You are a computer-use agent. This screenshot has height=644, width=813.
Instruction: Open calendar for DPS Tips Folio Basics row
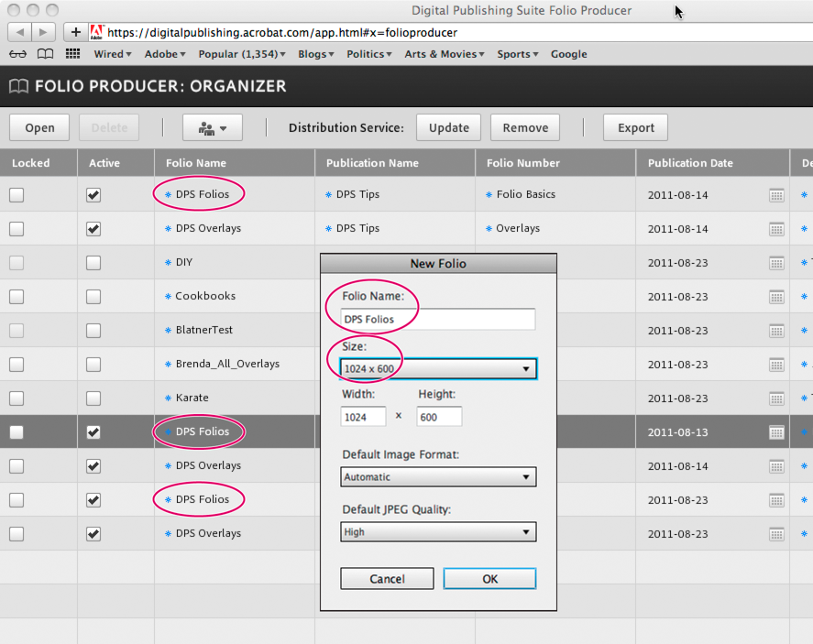pyautogui.click(x=776, y=195)
